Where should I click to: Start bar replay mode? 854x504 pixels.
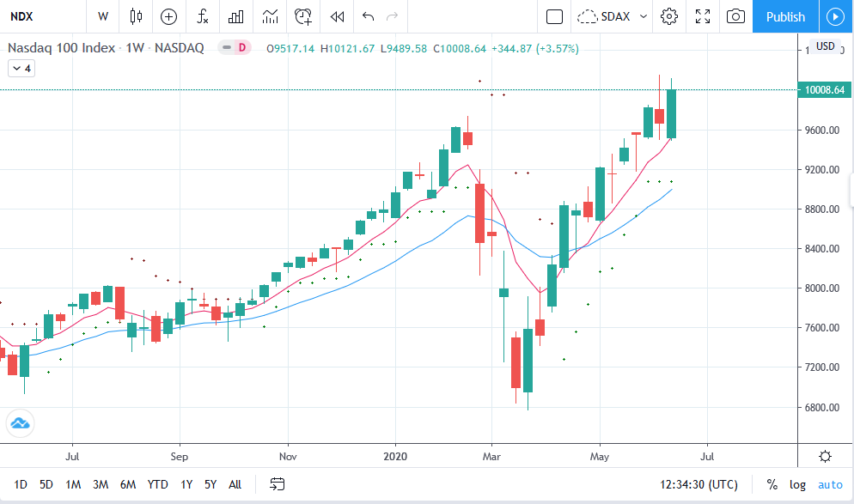[337, 16]
